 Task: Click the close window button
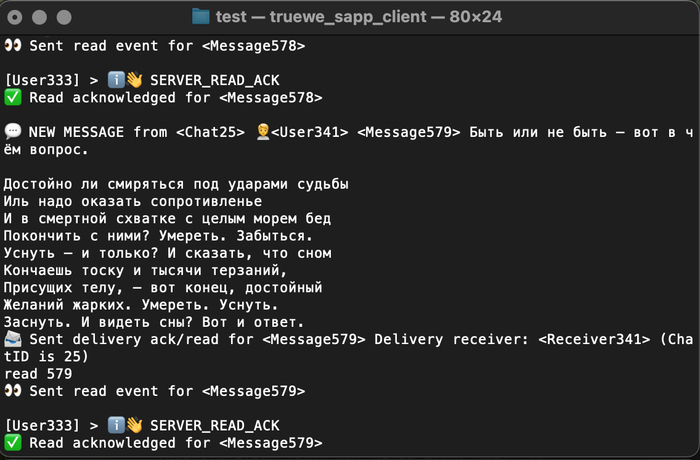point(15,17)
